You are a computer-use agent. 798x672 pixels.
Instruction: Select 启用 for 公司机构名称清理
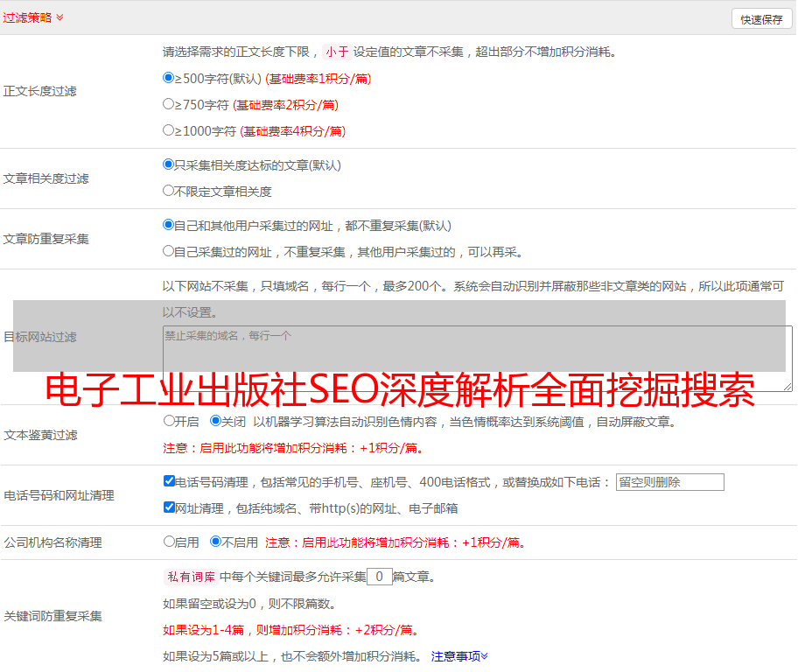(170, 542)
